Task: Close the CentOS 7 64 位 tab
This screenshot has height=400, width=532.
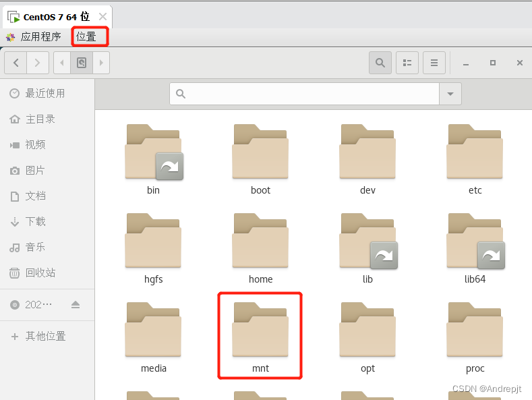Action: tap(102, 17)
